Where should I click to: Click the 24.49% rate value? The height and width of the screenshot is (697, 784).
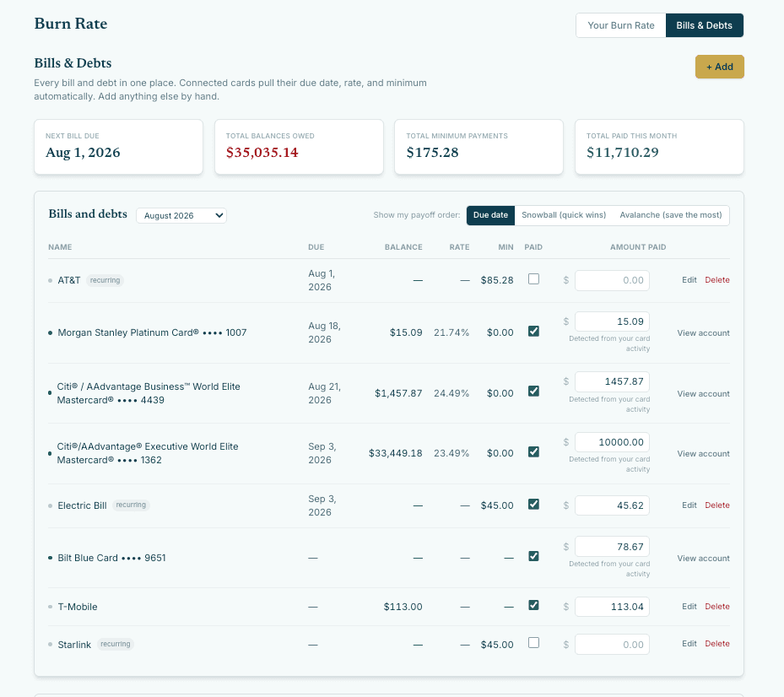pyautogui.click(x=451, y=393)
